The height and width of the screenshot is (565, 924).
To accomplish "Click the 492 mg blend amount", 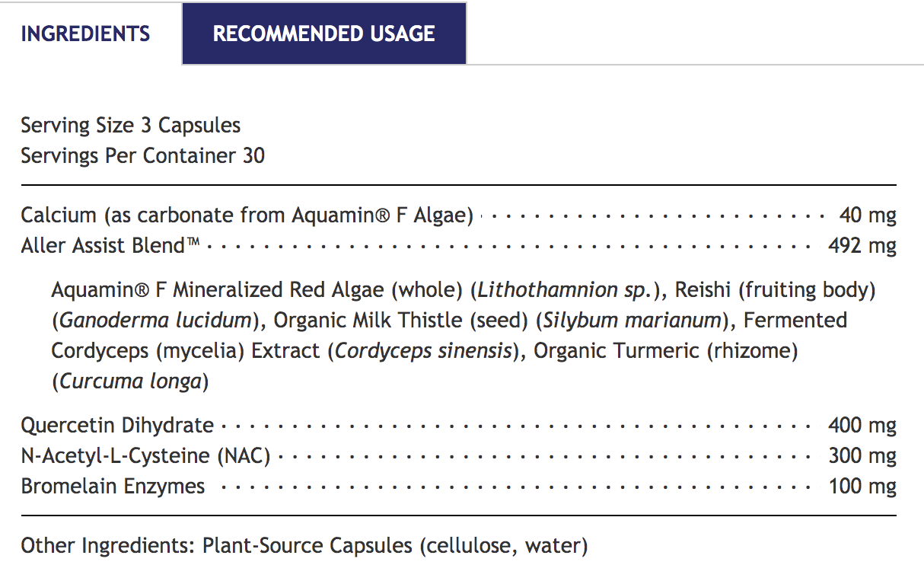I will pos(862,246).
